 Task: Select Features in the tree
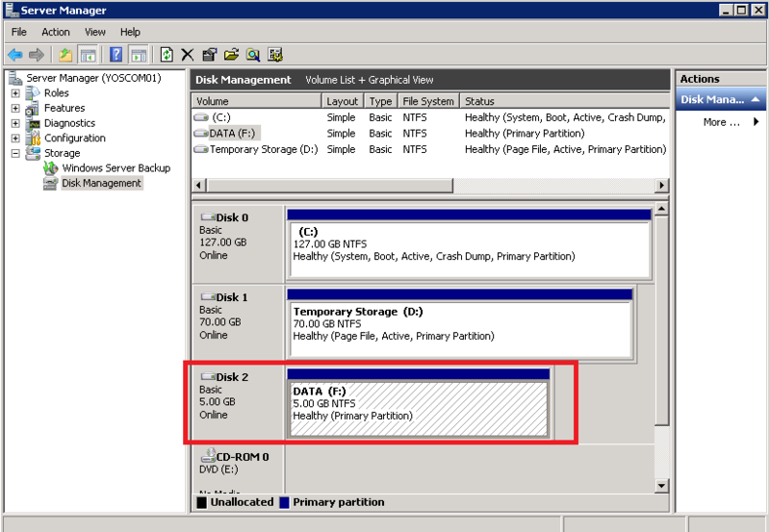pyautogui.click(x=64, y=108)
